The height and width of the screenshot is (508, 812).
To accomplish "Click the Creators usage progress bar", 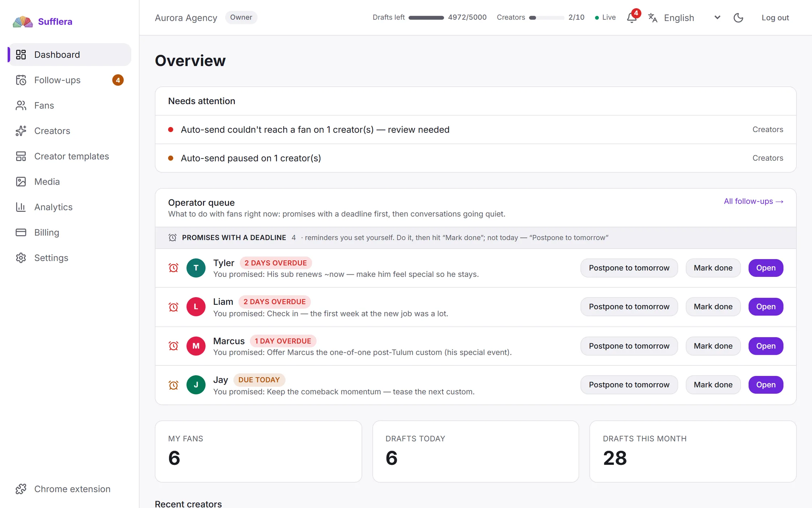I will 547,17.
